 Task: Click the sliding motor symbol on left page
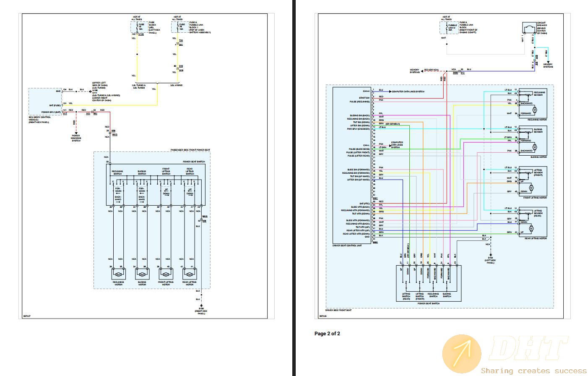click(142, 274)
